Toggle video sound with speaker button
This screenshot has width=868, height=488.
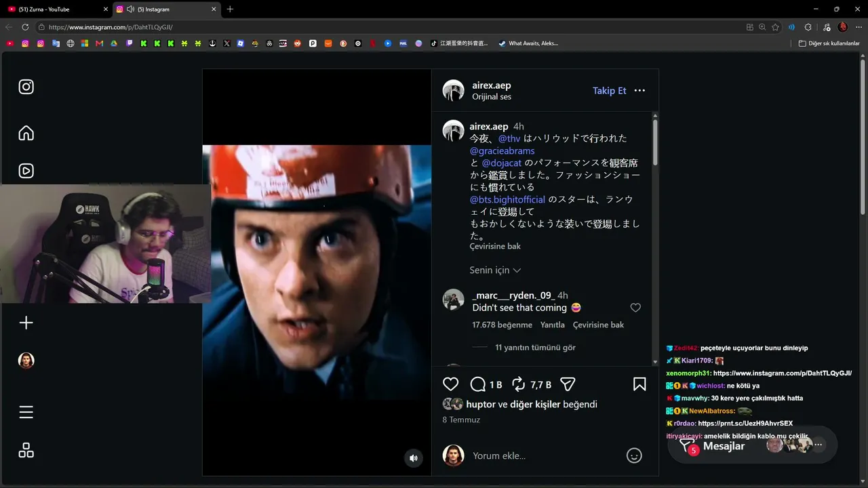click(414, 458)
